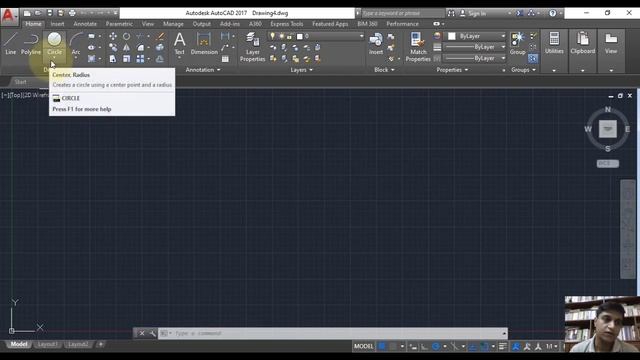Switch to the Layout1 tab
This screenshot has height=360, width=640.
[x=47, y=344]
